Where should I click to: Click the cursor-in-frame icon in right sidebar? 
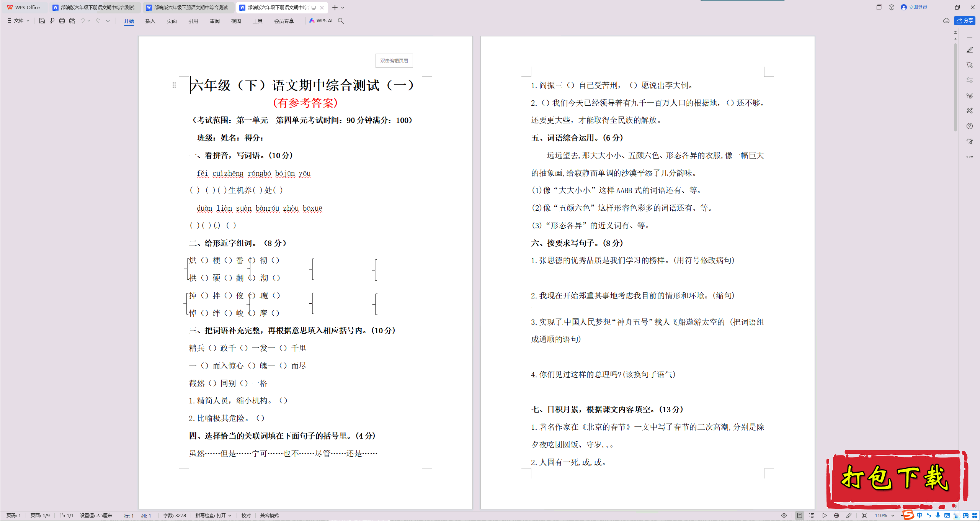970,141
